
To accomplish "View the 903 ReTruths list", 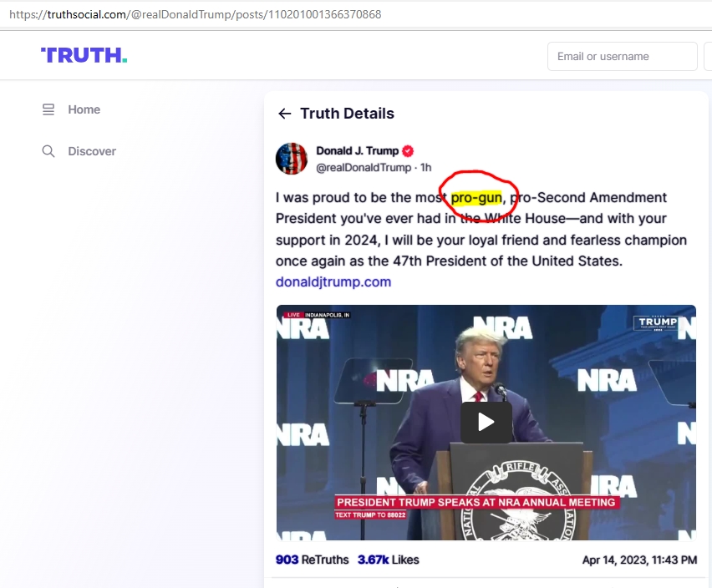I will 312,560.
